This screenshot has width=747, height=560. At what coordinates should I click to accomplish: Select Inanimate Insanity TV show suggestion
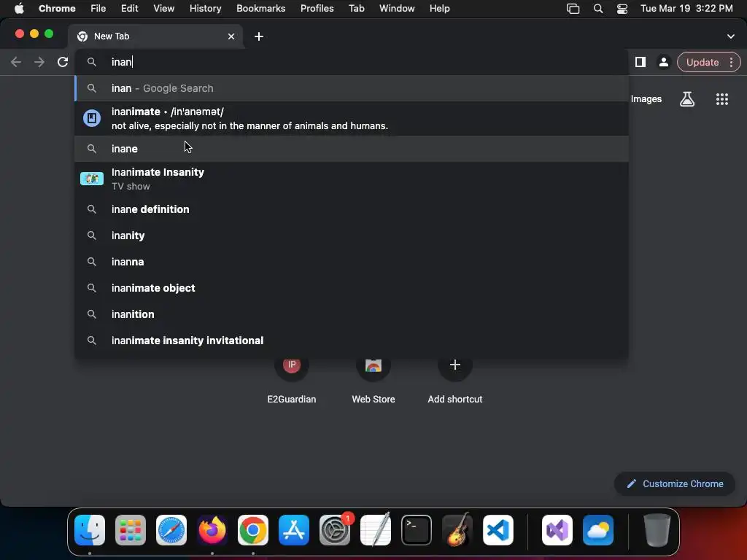352,179
